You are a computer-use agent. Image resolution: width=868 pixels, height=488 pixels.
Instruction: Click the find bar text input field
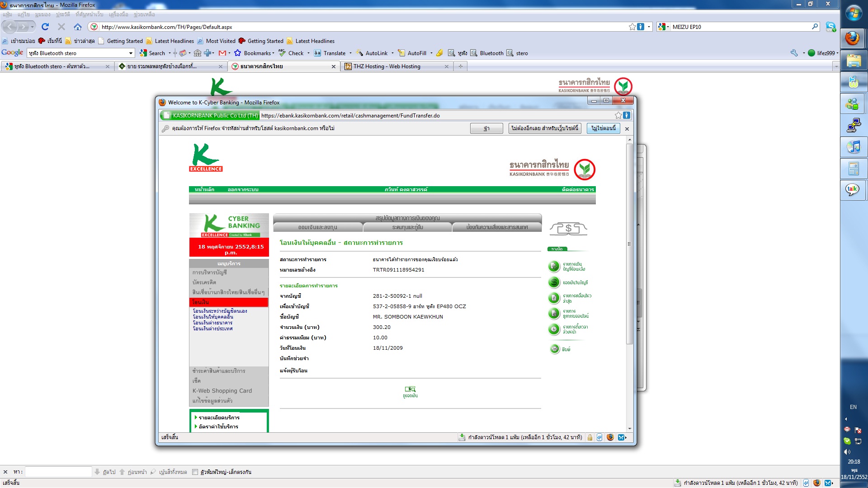coord(58,472)
